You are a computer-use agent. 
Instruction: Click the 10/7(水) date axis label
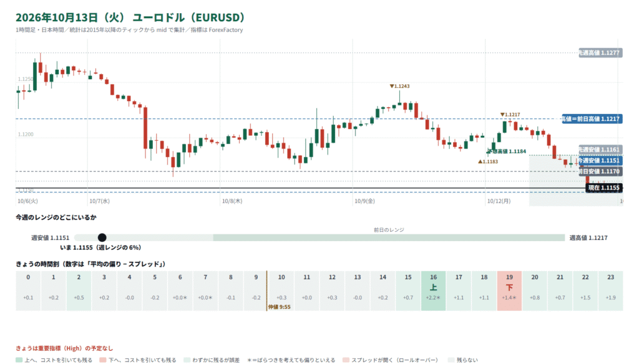99,201
